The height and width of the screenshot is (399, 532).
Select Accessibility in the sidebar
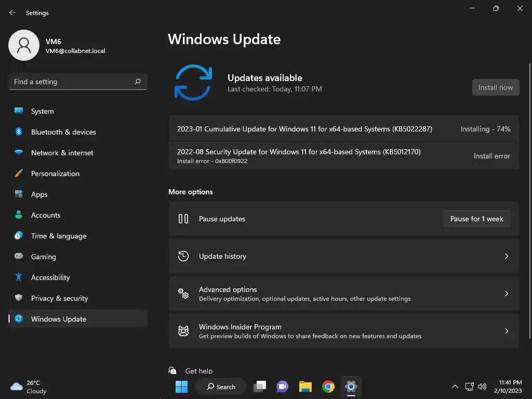click(78, 277)
